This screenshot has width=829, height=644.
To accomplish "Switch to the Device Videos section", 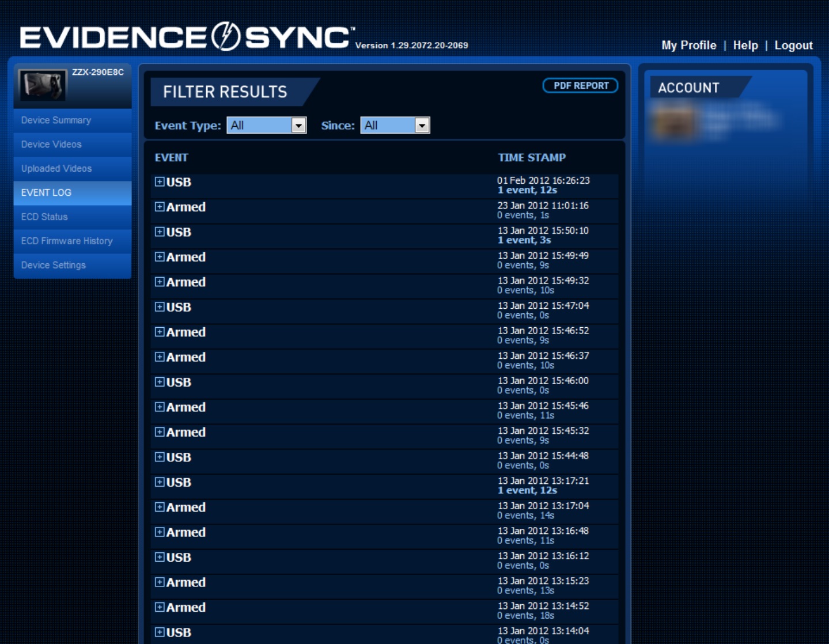I will pos(51,145).
